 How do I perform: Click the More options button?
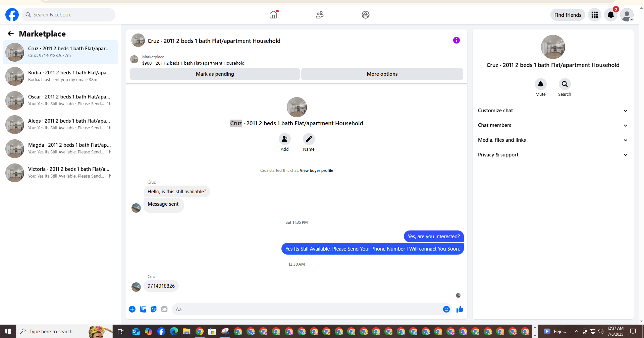pos(382,74)
